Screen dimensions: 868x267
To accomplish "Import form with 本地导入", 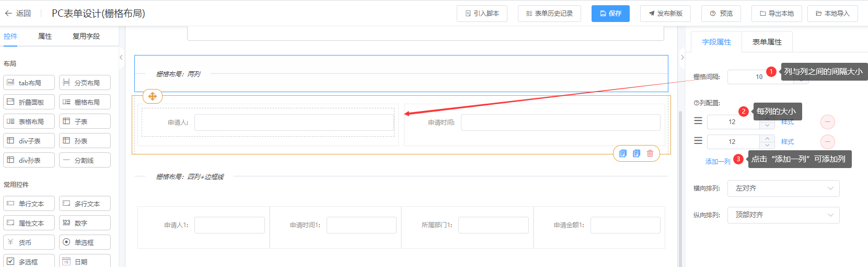I will (x=832, y=14).
